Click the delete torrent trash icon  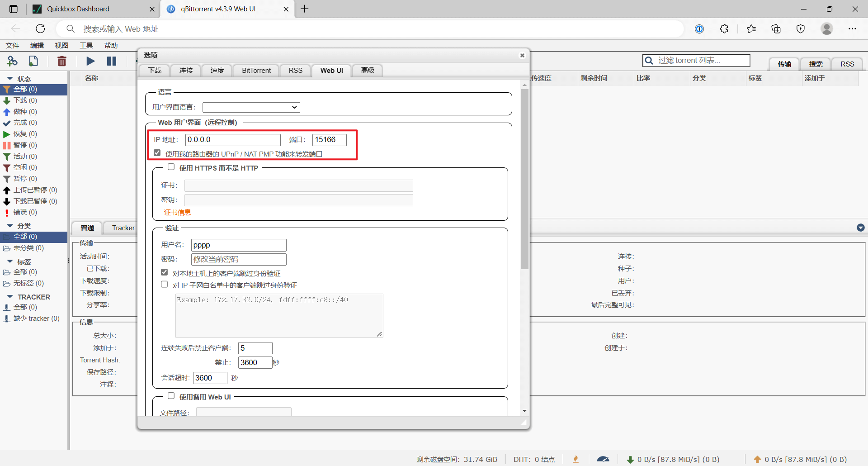[62, 61]
